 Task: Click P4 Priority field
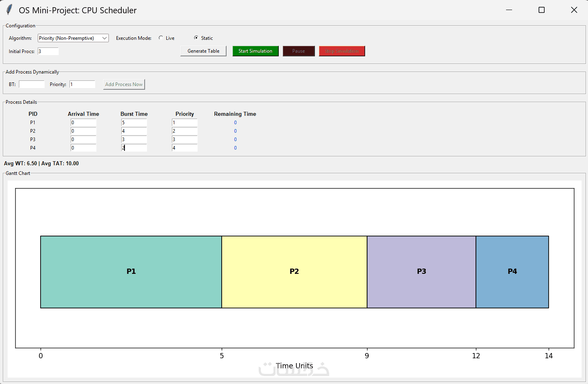click(x=185, y=148)
